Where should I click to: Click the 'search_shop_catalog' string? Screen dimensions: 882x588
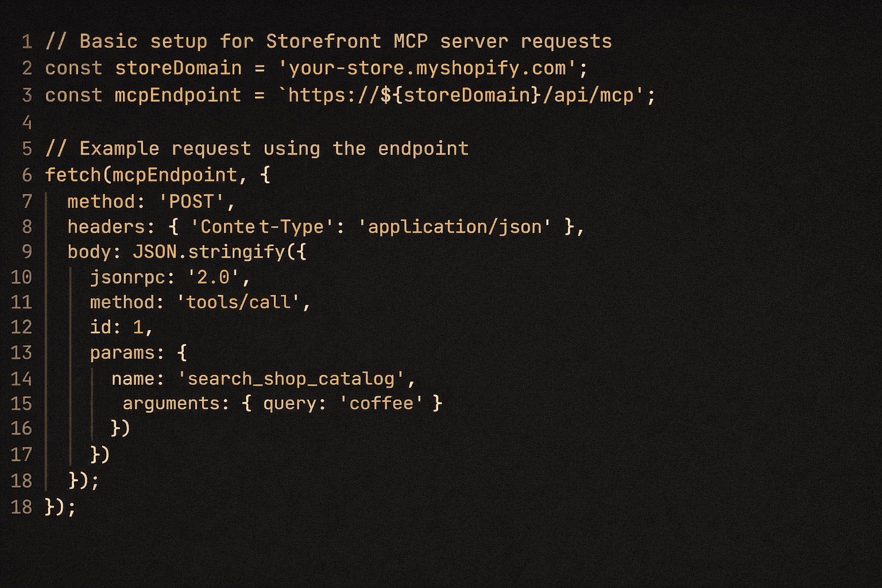pyautogui.click(x=291, y=379)
